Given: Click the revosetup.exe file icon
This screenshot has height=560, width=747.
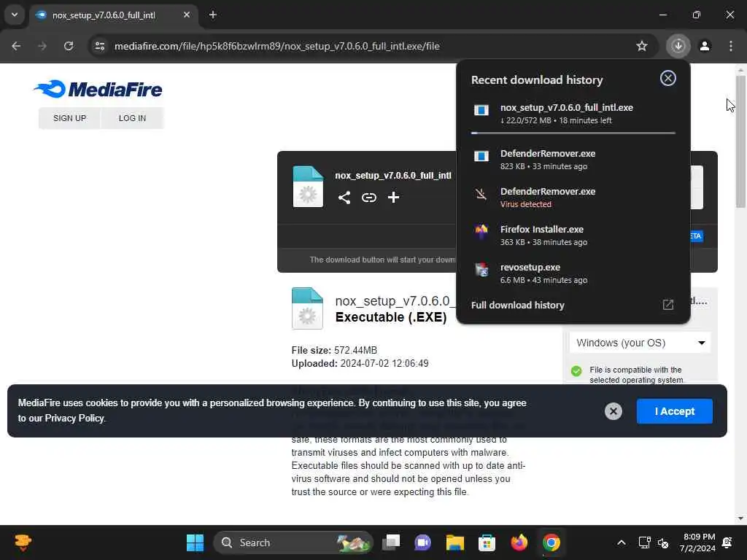Looking at the screenshot, I should (x=481, y=270).
